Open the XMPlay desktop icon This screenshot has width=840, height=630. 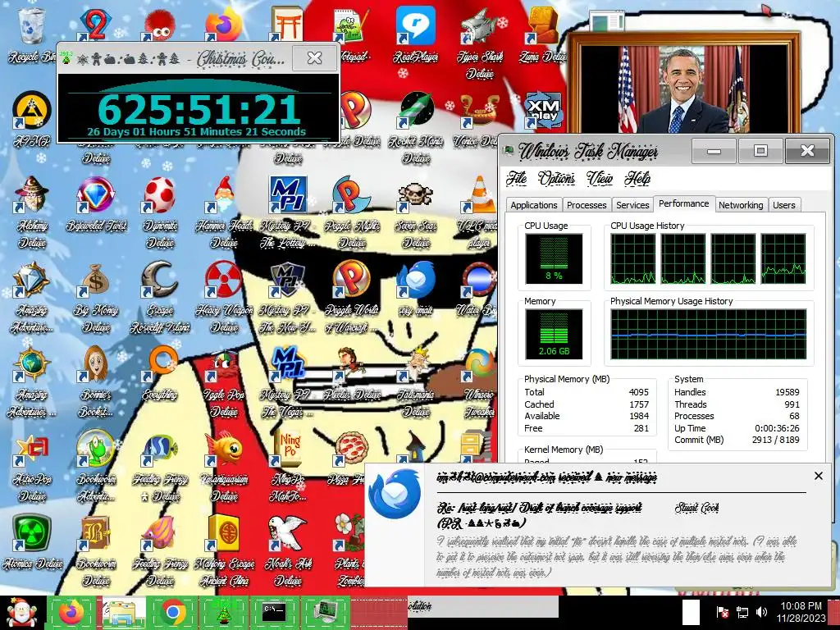pyautogui.click(x=543, y=112)
